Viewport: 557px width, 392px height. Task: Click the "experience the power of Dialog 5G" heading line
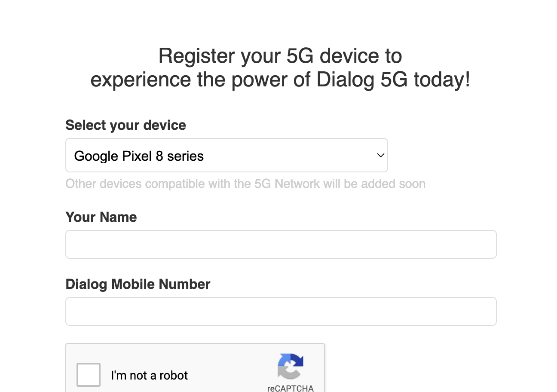point(249,80)
